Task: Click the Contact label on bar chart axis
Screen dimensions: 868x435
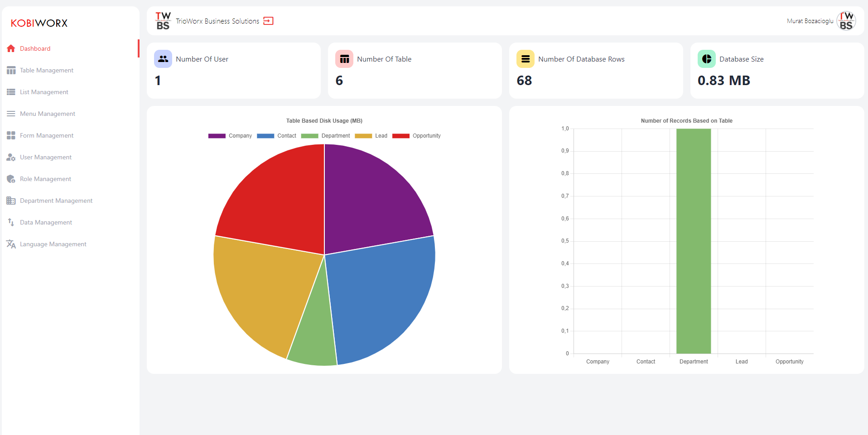Action: (646, 362)
